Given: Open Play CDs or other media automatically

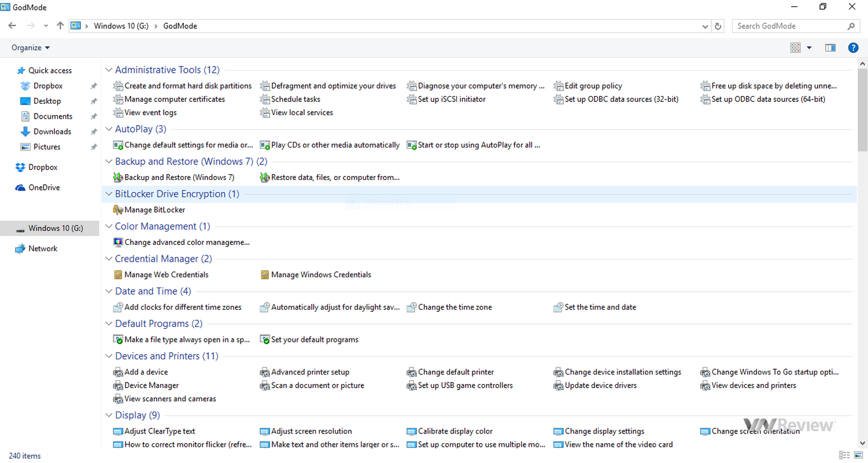Looking at the screenshot, I should [330, 145].
